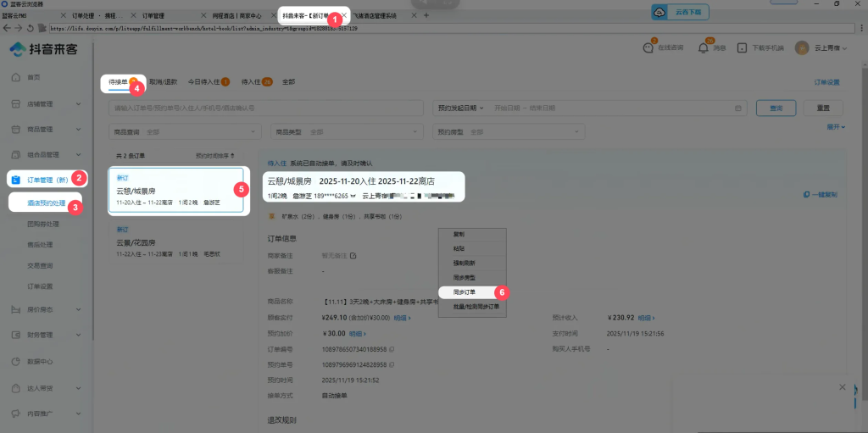
Task: Click the 查询 search button
Action: point(776,108)
